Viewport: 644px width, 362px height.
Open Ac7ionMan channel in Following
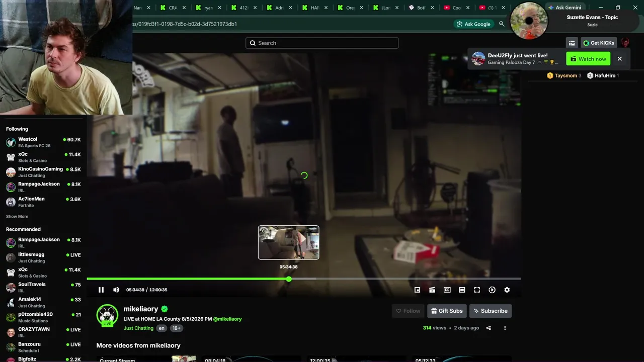(43, 202)
